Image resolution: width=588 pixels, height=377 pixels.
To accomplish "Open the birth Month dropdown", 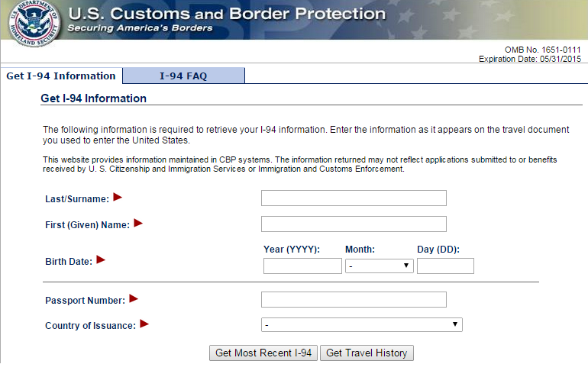I will click(x=379, y=266).
